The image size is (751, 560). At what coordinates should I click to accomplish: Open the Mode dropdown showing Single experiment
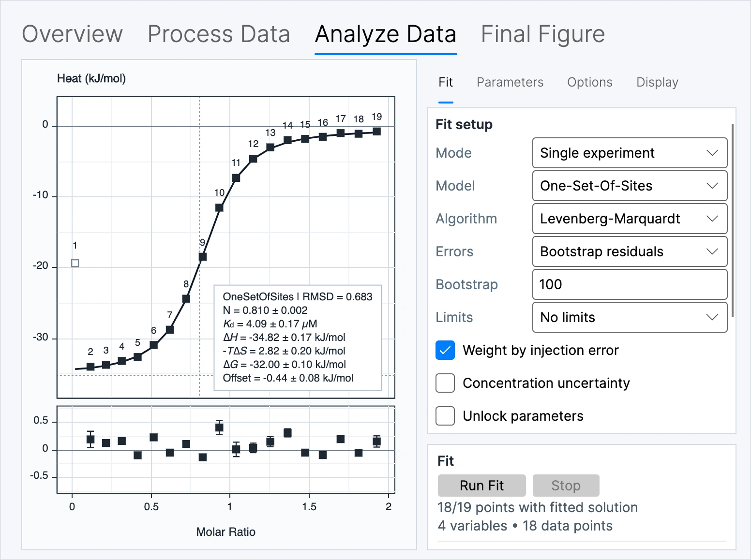pos(630,153)
